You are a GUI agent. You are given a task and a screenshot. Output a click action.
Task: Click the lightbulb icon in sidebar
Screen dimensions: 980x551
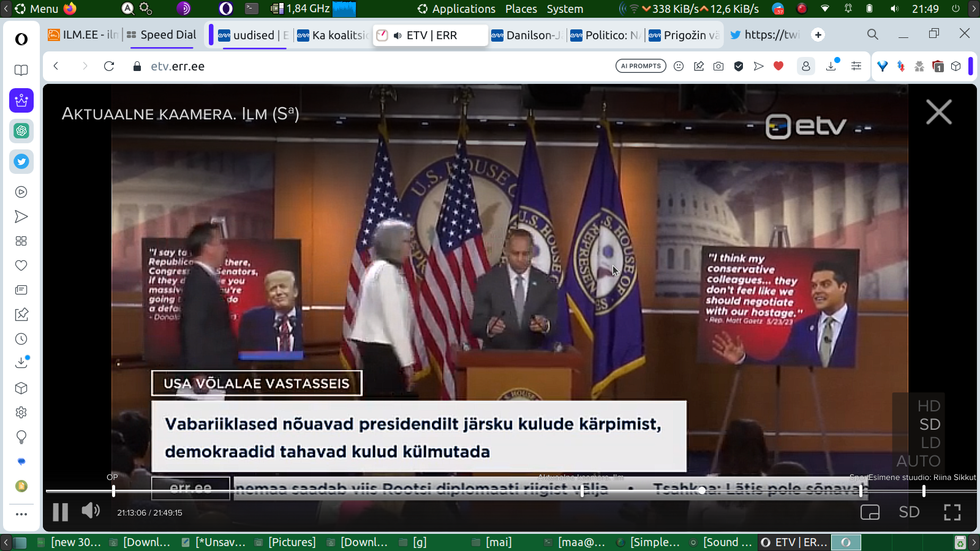(21, 437)
